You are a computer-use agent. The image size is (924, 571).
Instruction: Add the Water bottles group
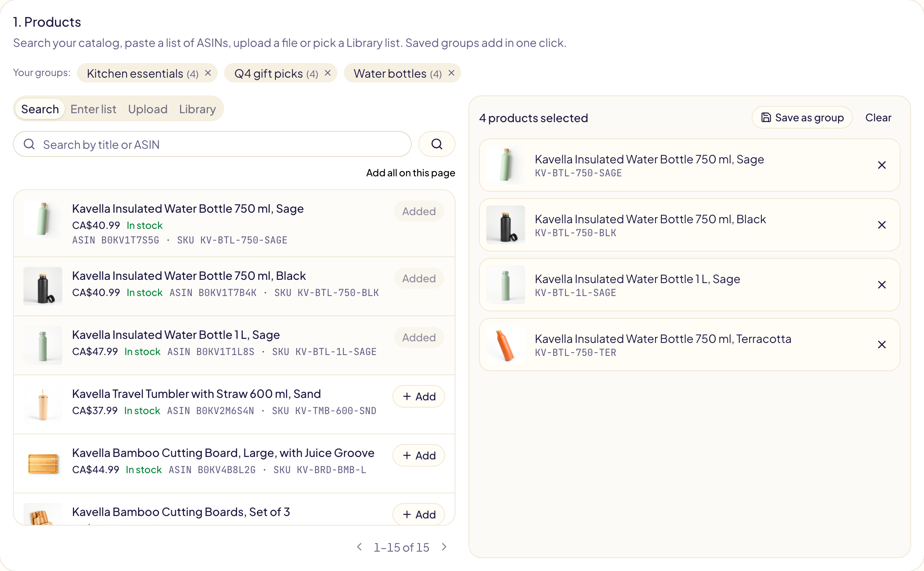click(x=397, y=73)
